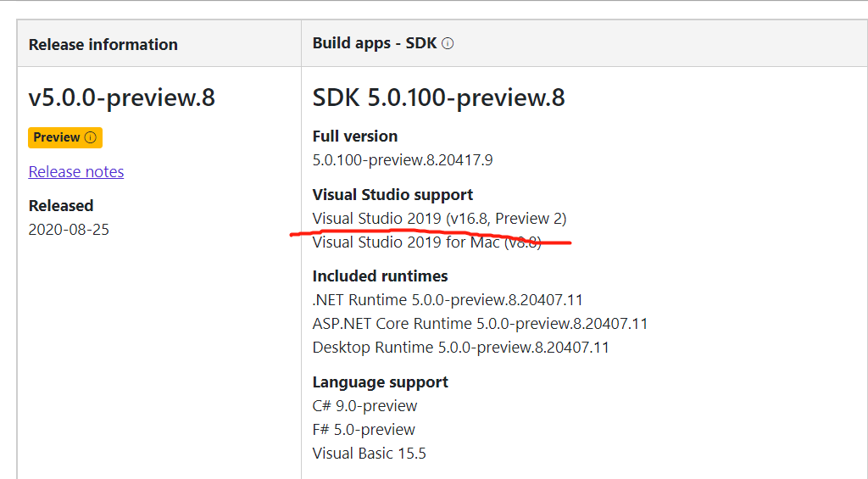The height and width of the screenshot is (479, 868).
Task: Click the Visual Studio support label
Action: tap(392, 195)
